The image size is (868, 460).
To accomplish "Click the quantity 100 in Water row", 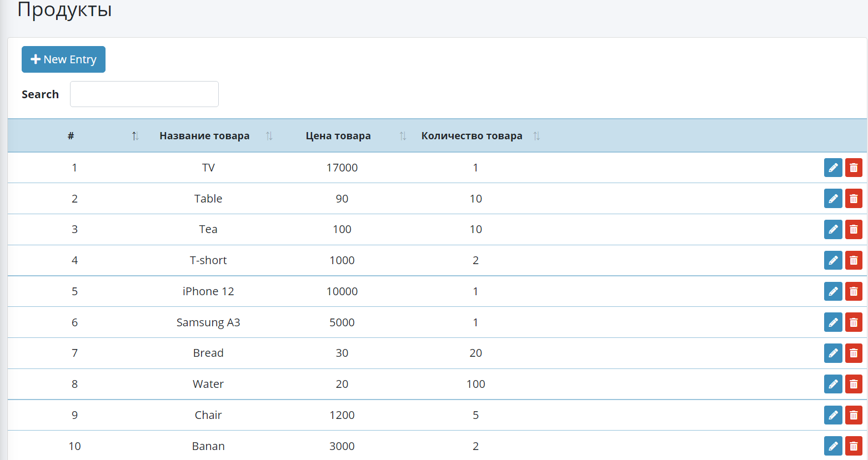I will pos(476,384).
